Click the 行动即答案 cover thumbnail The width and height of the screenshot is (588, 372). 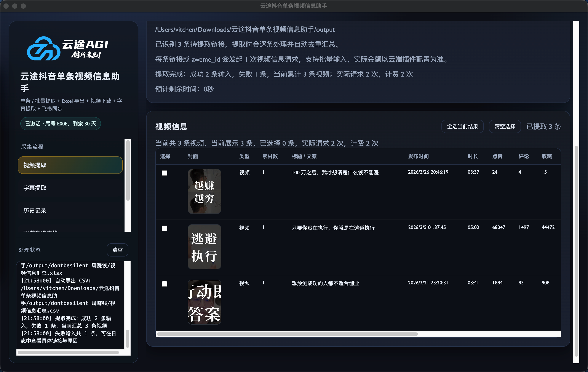204,303
